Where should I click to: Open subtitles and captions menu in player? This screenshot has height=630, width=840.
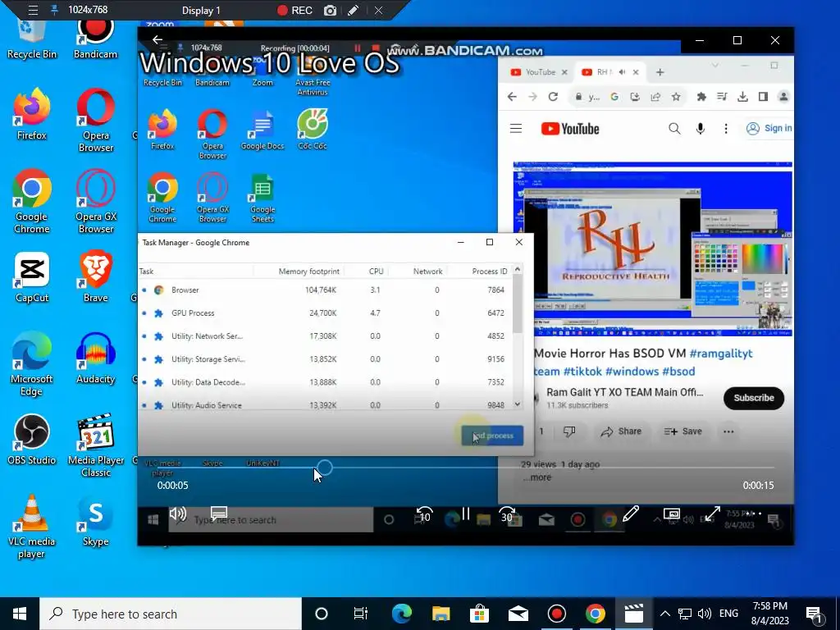pyautogui.click(x=219, y=515)
